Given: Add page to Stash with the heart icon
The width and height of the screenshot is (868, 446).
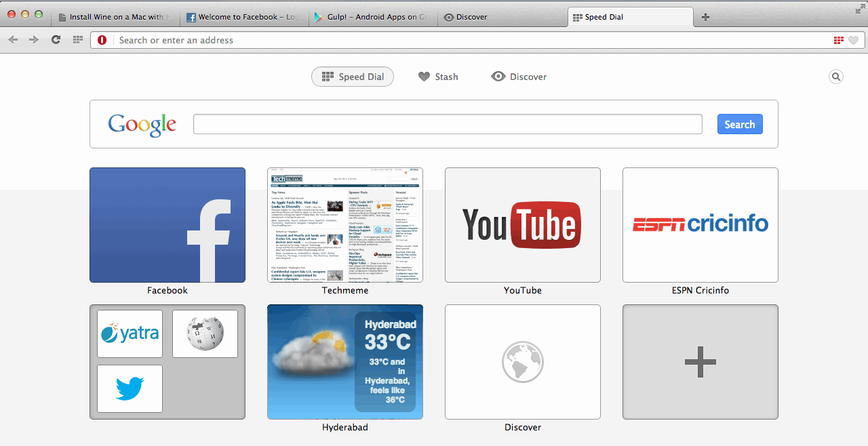Looking at the screenshot, I should click(853, 40).
